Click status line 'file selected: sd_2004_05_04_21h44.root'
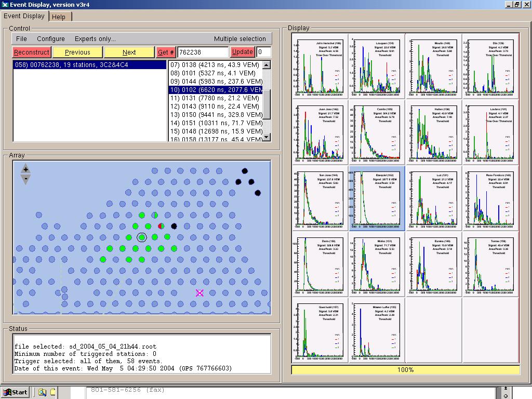532x399 pixels. pos(86,347)
